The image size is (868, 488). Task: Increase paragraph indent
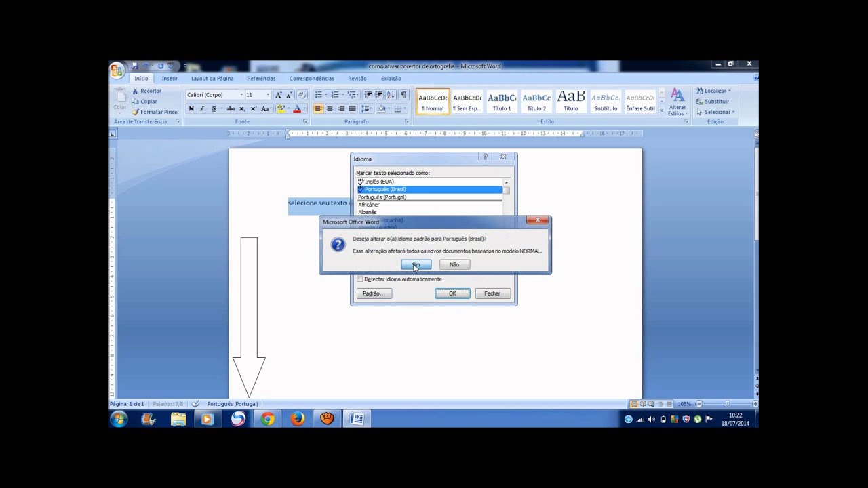379,95
